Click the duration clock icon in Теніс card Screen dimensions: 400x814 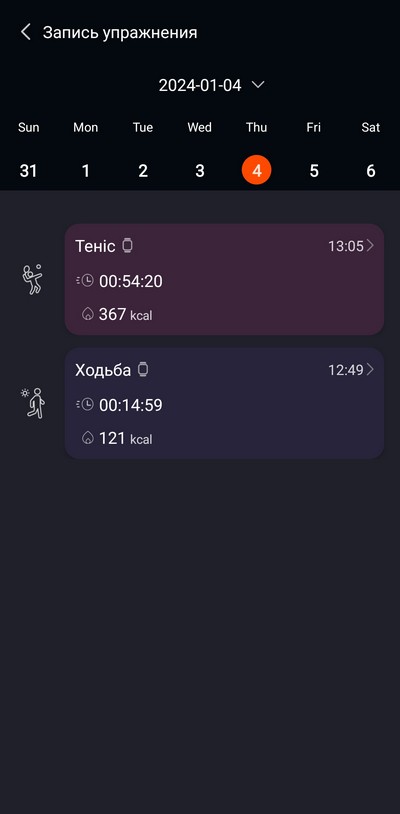[85, 281]
